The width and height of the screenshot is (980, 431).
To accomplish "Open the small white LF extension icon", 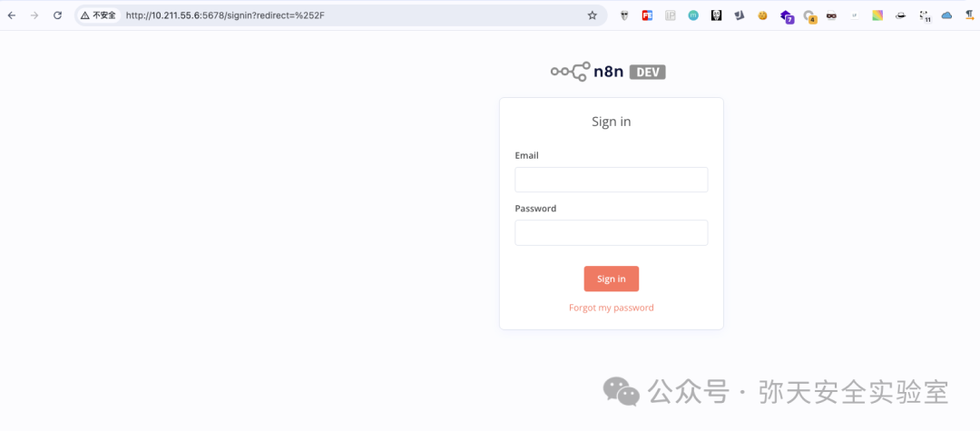I will 855,15.
